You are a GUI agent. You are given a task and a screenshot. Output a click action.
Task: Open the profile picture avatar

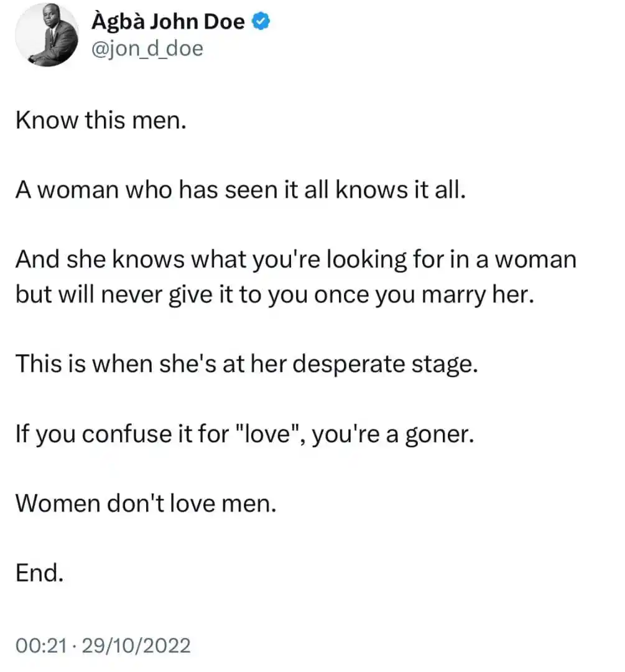click(x=47, y=35)
